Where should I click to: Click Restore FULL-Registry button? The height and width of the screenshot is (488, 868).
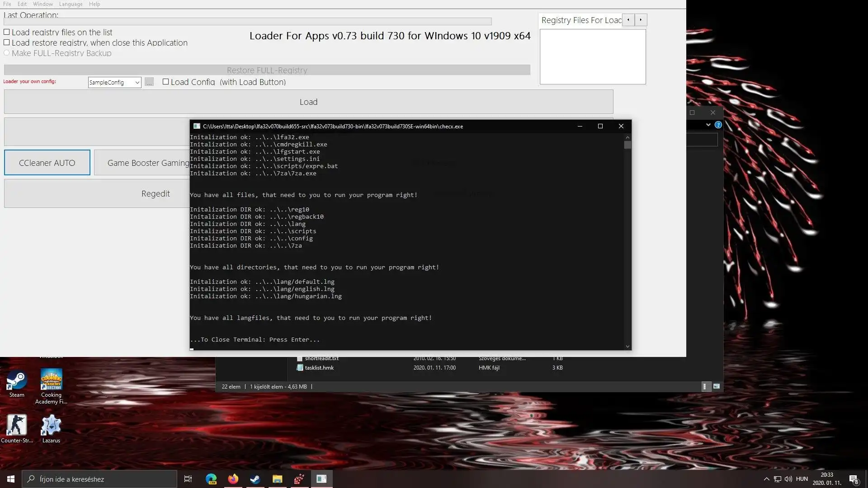[x=267, y=70]
